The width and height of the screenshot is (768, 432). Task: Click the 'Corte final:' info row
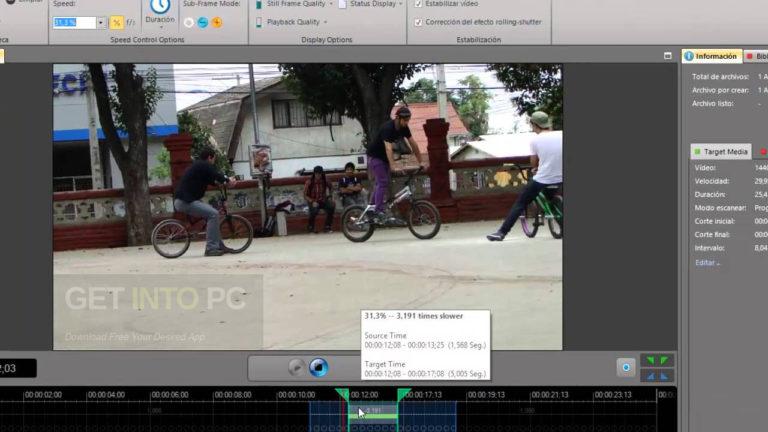tap(730, 235)
